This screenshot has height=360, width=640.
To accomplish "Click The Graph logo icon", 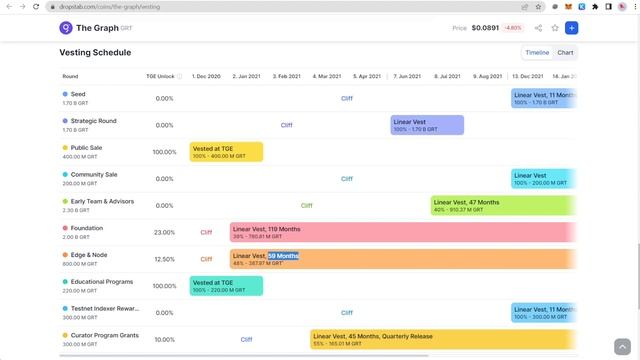I will coord(66,28).
